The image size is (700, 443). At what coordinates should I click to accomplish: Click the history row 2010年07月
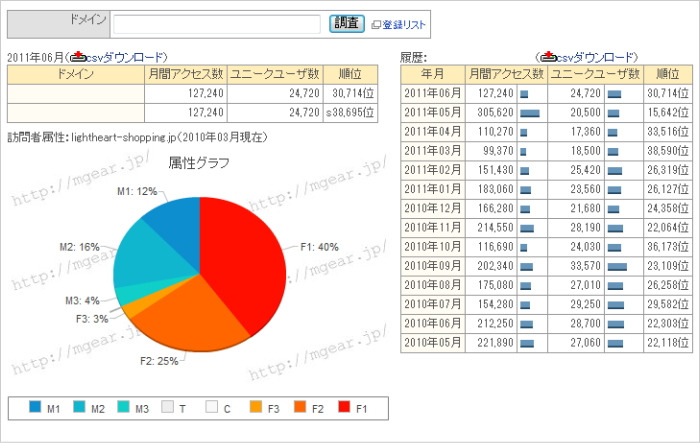546,305
